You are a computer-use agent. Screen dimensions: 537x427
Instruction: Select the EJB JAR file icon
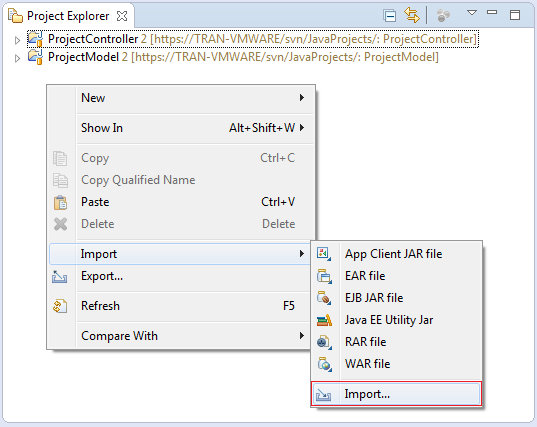pyautogui.click(x=324, y=298)
